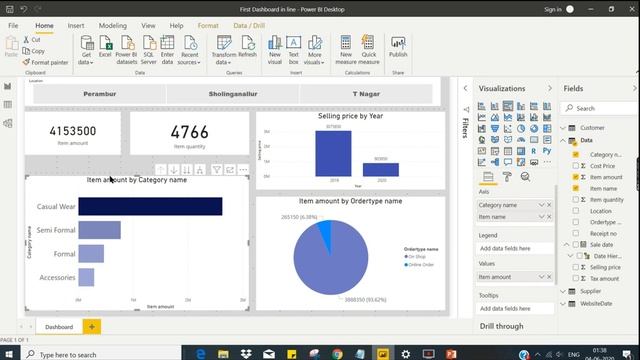The image size is (640, 360).
Task: Switch to Data view in left sidebar
Action: click(x=8, y=104)
